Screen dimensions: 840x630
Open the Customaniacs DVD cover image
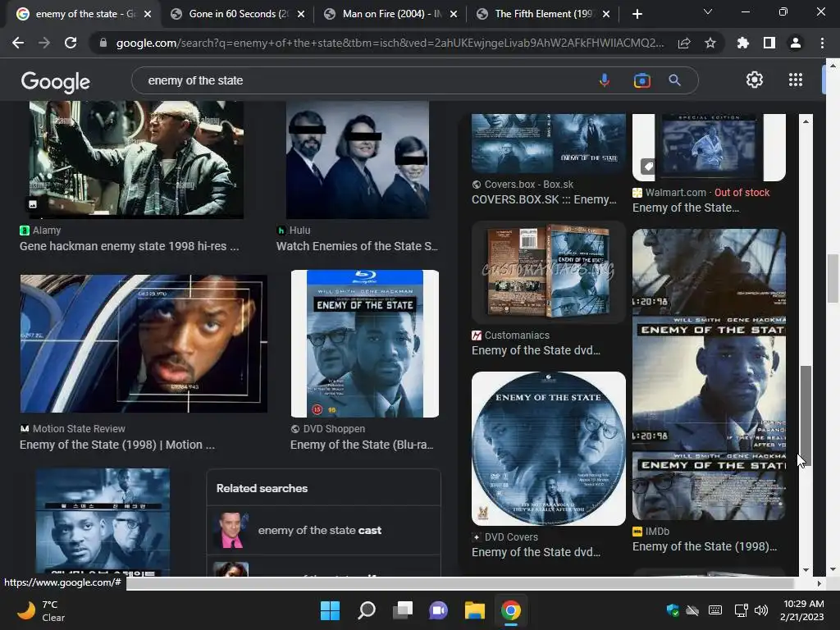(x=549, y=272)
